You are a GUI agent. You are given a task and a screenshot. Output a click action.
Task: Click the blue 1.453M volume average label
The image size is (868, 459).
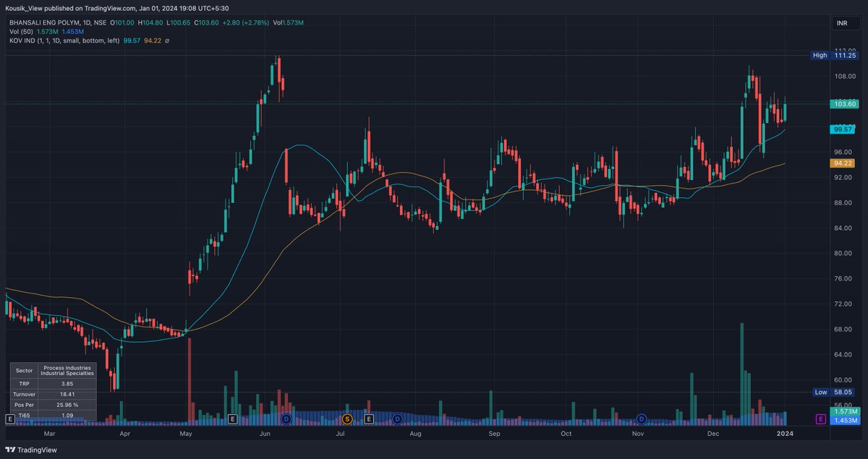pos(845,419)
